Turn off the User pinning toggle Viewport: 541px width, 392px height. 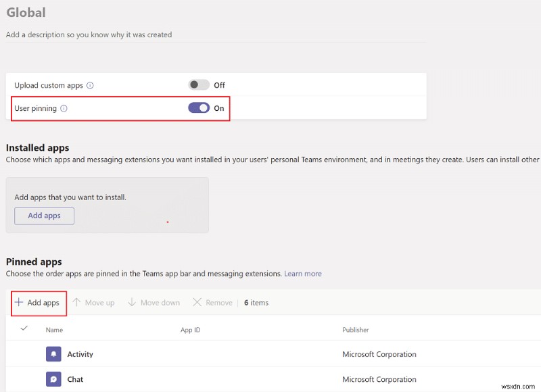[199, 108]
